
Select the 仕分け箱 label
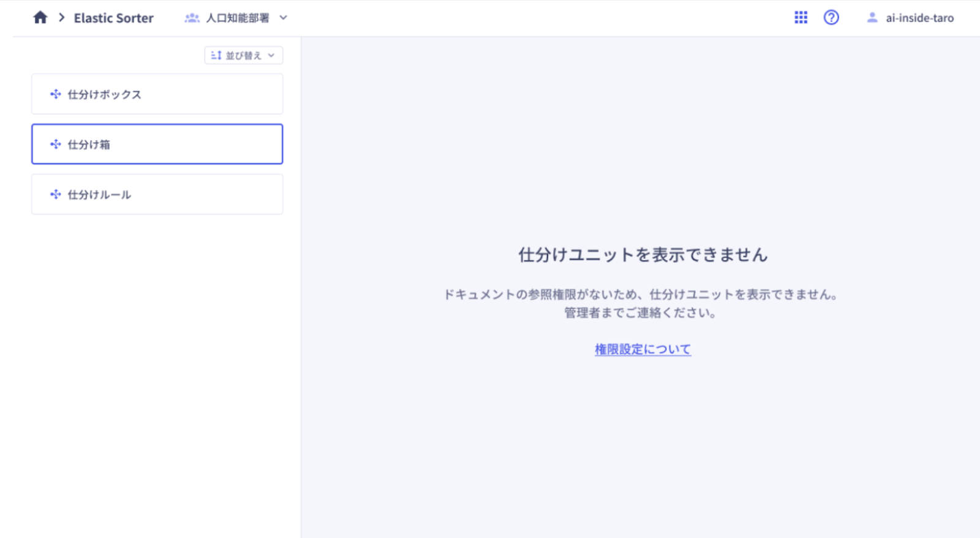click(89, 144)
